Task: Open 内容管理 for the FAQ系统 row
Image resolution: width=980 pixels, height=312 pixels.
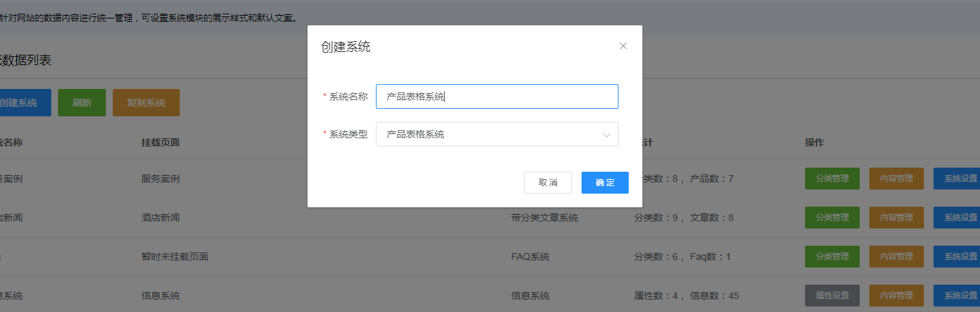Action: [x=896, y=257]
